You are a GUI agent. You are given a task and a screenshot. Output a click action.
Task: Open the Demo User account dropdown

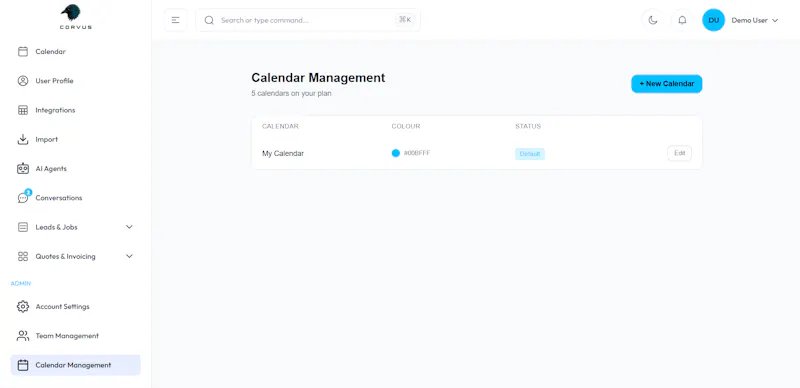click(x=755, y=20)
